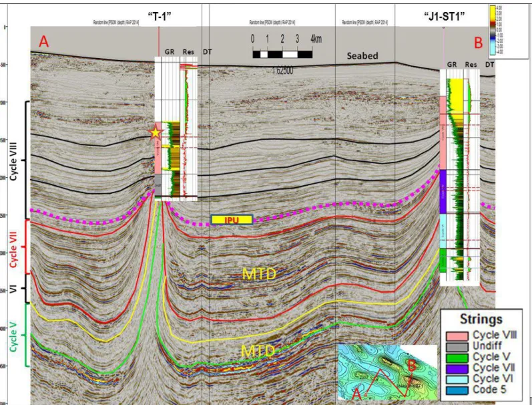Click the Cycle VI cyan legend swatch
This screenshot has width=532, height=405.
point(457,380)
